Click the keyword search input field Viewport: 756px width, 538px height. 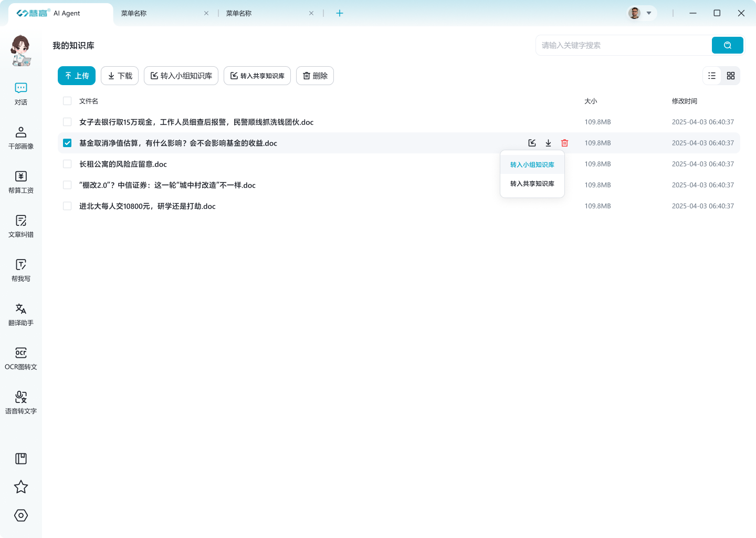click(619, 45)
